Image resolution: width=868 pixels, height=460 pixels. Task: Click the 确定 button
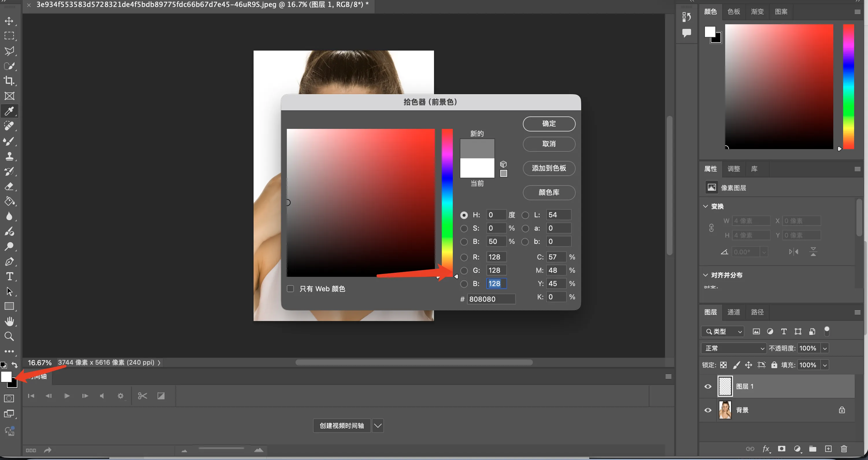(548, 124)
